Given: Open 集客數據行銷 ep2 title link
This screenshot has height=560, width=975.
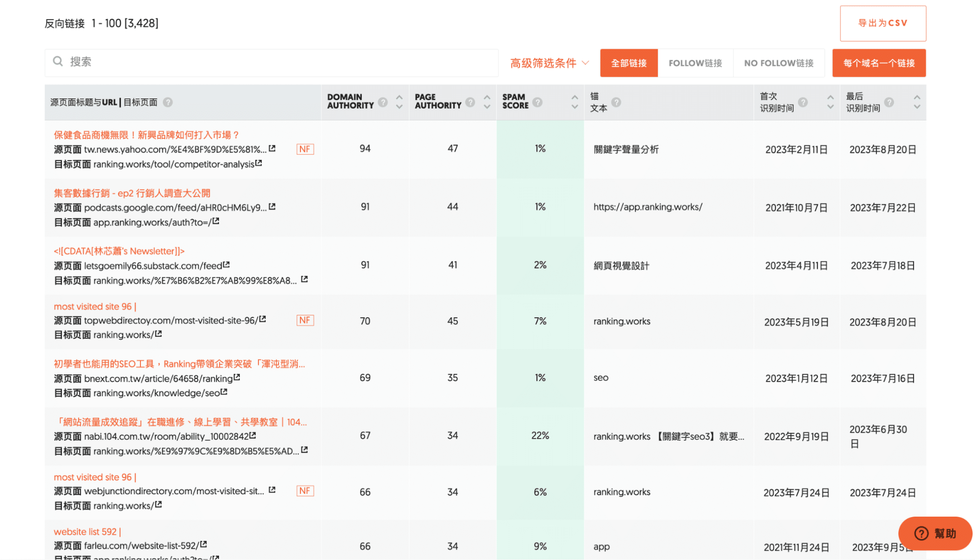Looking at the screenshot, I should (132, 193).
